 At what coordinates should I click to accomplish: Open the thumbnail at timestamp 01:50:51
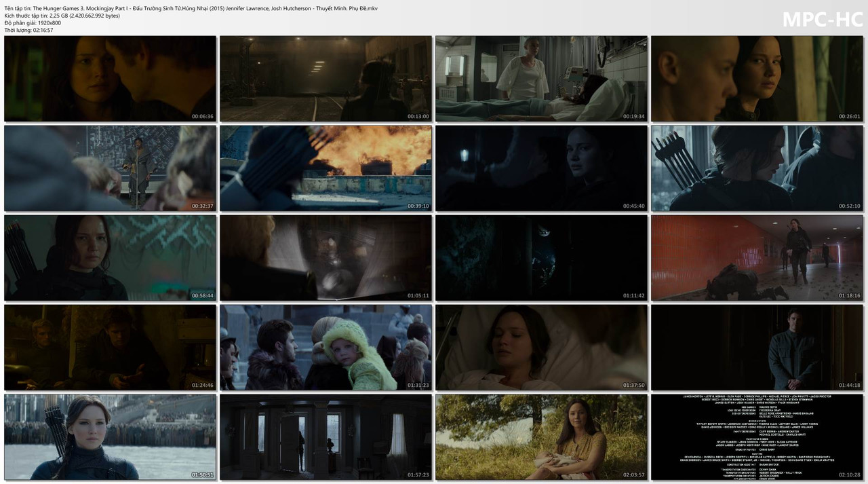click(x=110, y=437)
